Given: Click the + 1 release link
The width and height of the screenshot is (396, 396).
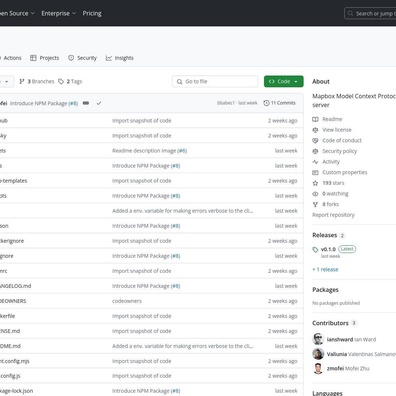Looking at the screenshot, I should point(325,269).
